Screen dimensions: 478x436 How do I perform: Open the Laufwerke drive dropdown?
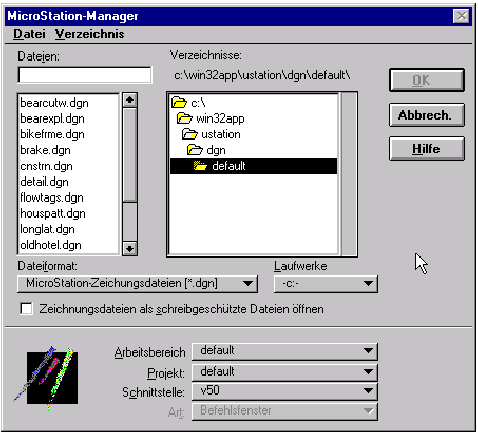tap(326, 284)
